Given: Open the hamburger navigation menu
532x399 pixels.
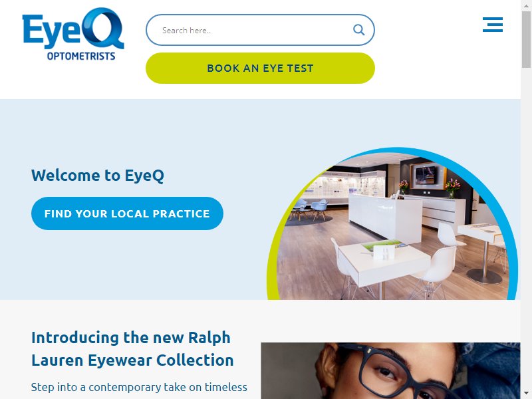Looking at the screenshot, I should (493, 25).
